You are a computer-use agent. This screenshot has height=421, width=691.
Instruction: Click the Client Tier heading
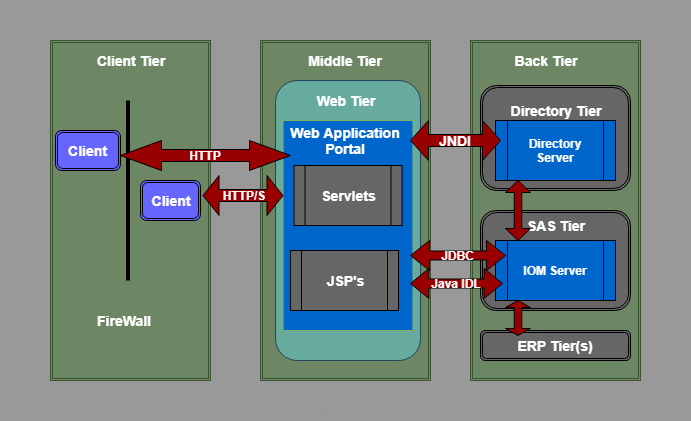(x=131, y=61)
